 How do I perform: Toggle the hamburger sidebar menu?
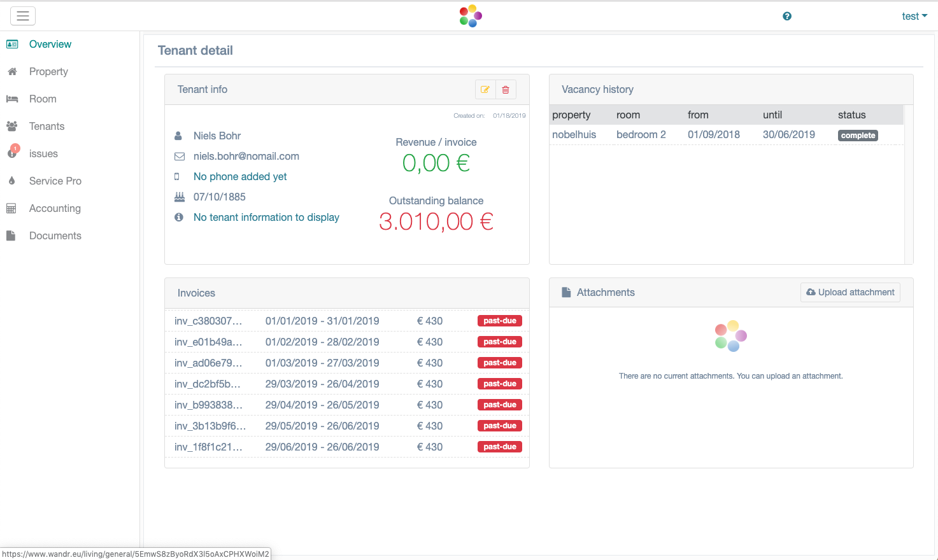tap(23, 16)
